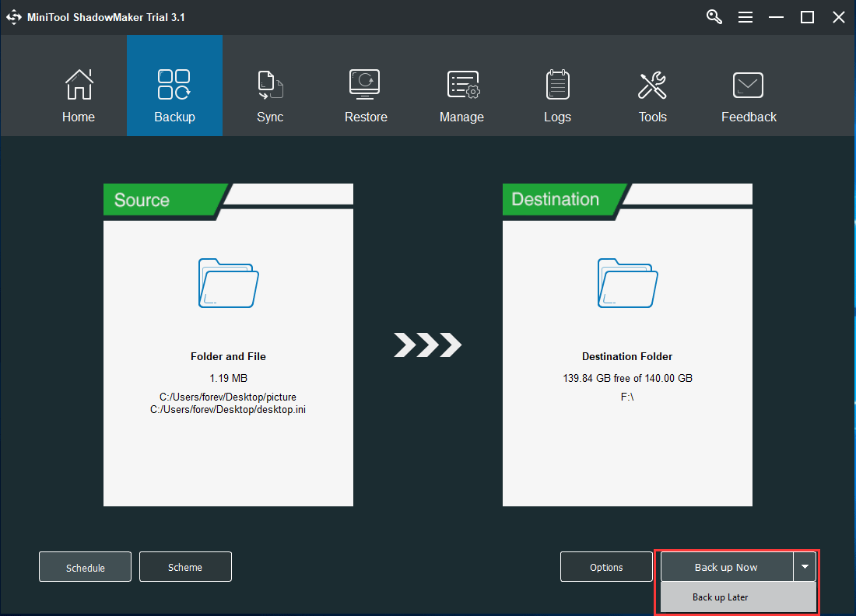Open the hamburger menu in title bar

(x=745, y=17)
